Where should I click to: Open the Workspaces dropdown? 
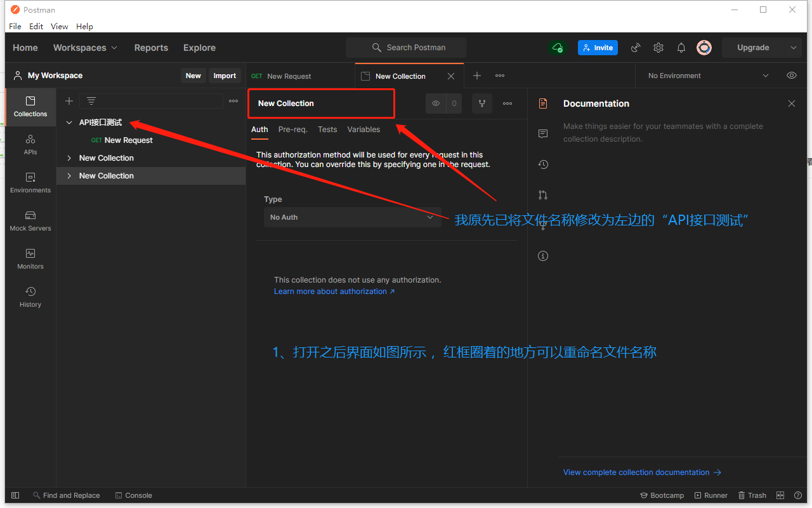point(85,48)
